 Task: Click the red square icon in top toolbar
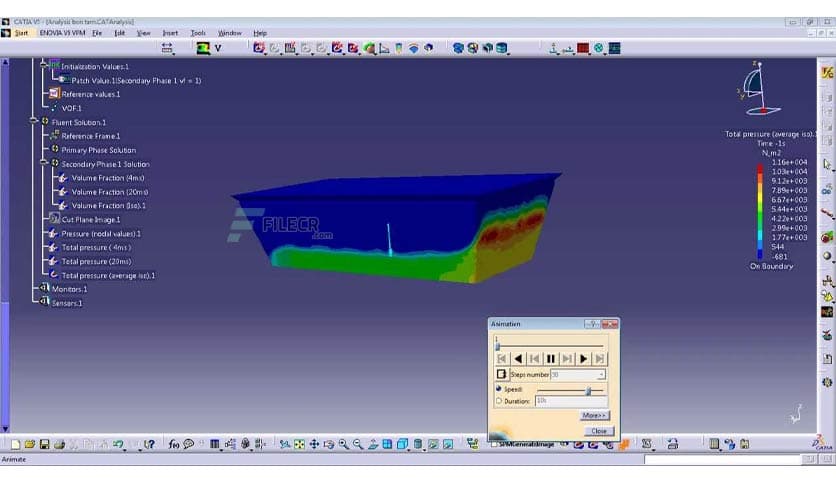pyautogui.click(x=583, y=48)
